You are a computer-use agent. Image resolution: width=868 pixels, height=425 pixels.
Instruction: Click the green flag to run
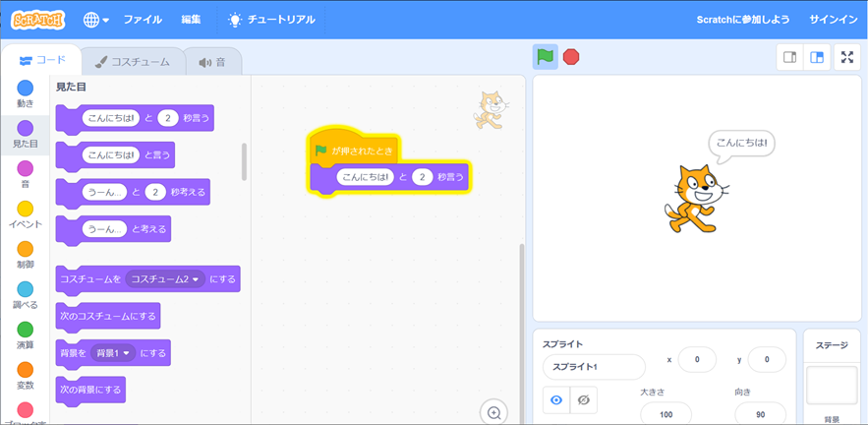(546, 57)
